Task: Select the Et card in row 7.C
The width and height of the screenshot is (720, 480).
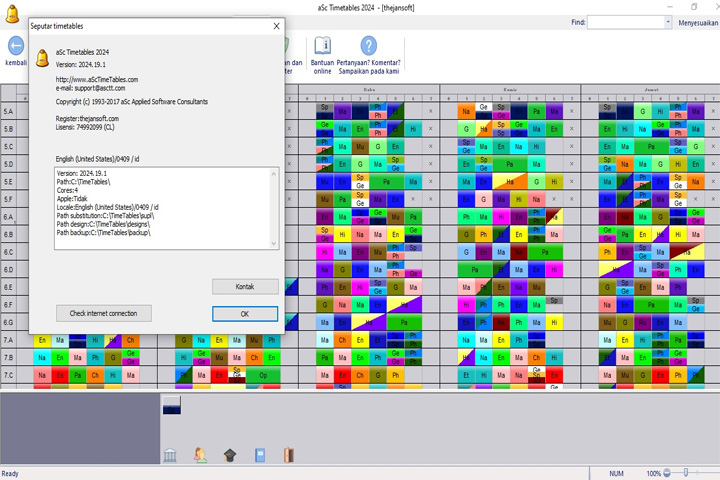Action: pos(466,375)
